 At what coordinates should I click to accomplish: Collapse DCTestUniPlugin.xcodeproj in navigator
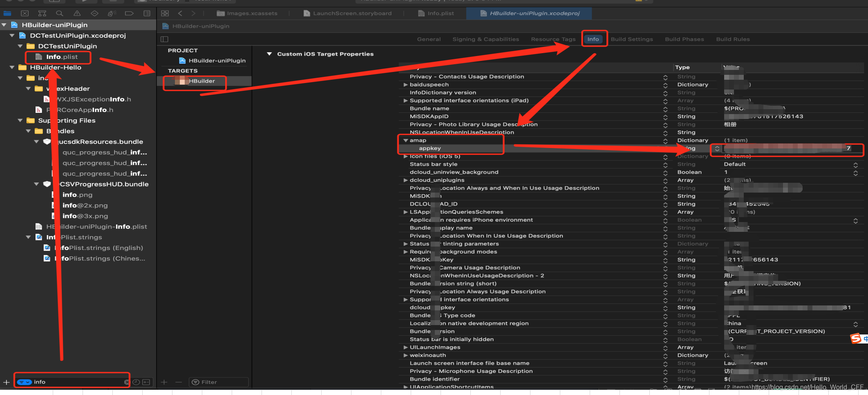12,36
